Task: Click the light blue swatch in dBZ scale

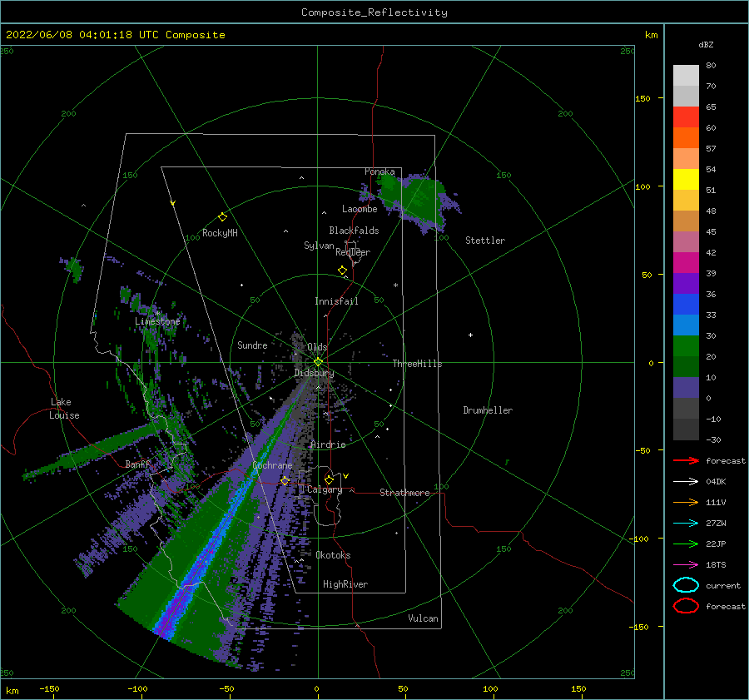Action: [x=686, y=325]
